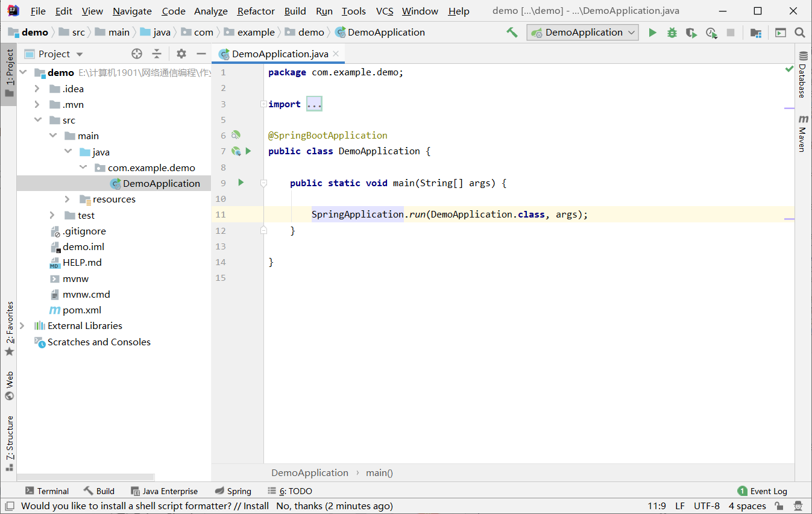Click the green hammer Build Project icon
The height and width of the screenshot is (514, 812).
(x=512, y=33)
